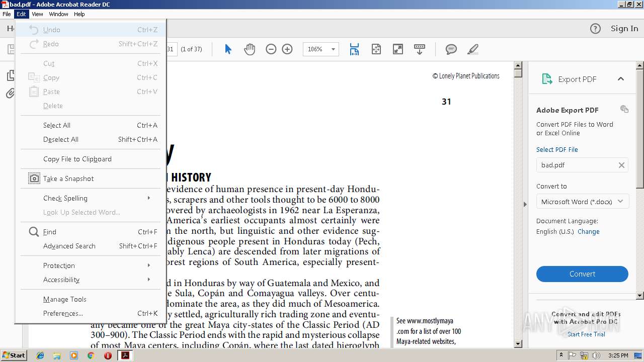Choose Select All from Edit menu

pos(91,125)
